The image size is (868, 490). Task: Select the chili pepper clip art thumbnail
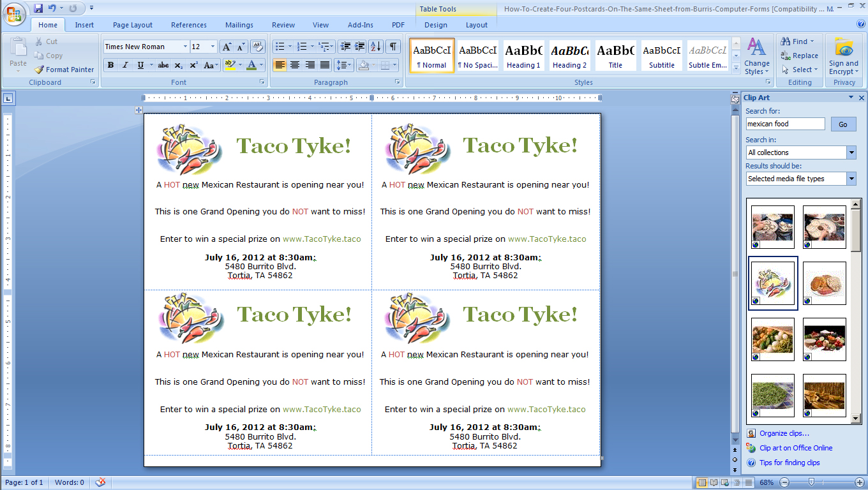click(773, 283)
